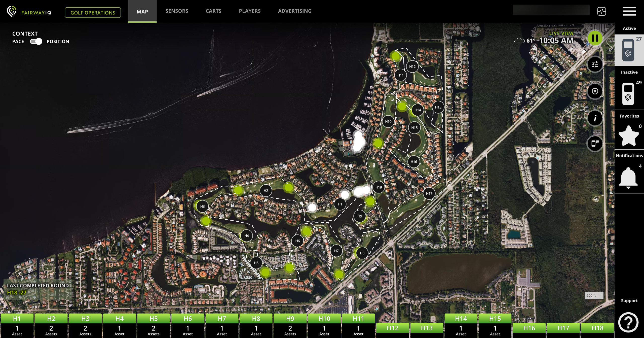Switch to the Carts tab
Image resolution: width=644 pixels, height=338 pixels.
point(213,11)
